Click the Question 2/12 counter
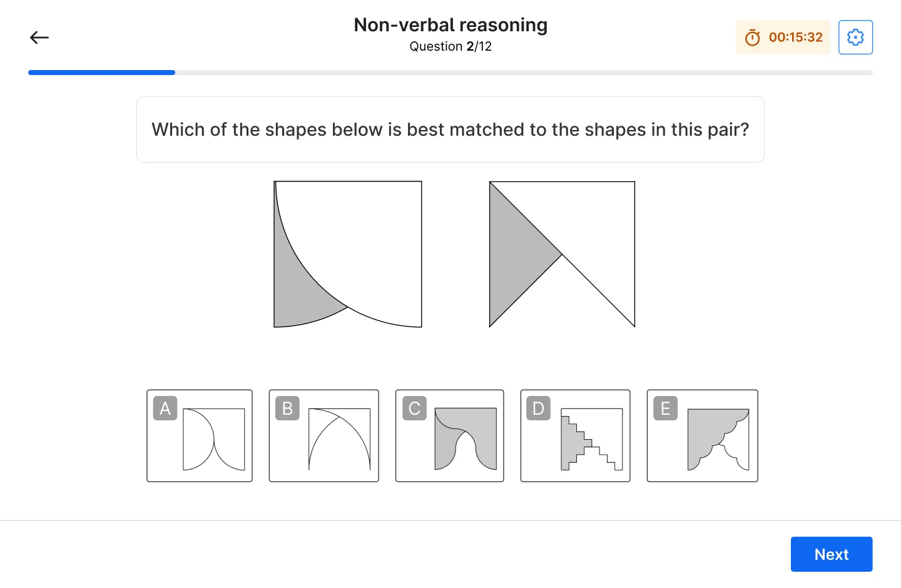 450,46
